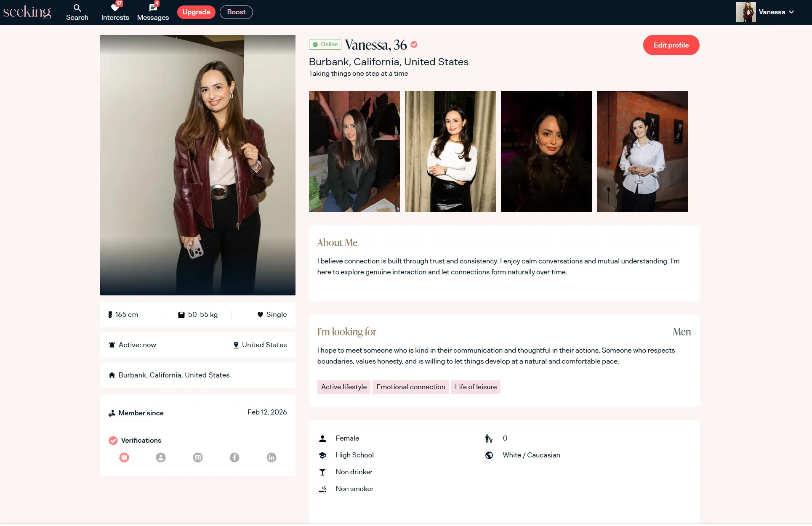Click the face scan verification badge

[x=124, y=457]
